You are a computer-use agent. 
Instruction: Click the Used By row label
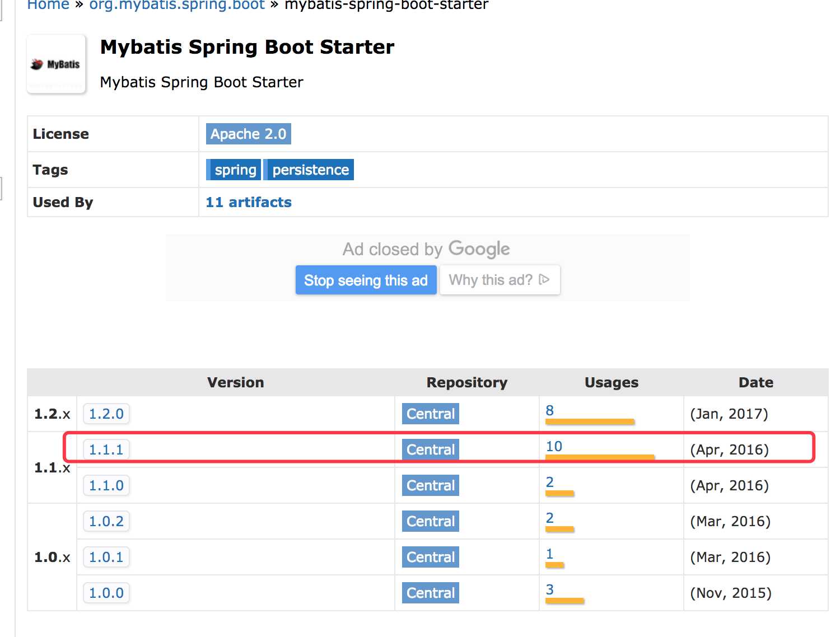63,202
